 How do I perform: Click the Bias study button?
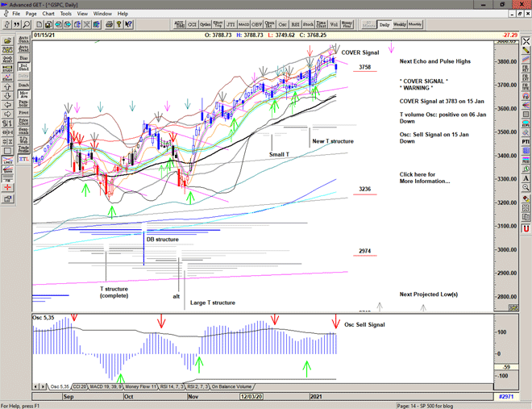(23, 57)
